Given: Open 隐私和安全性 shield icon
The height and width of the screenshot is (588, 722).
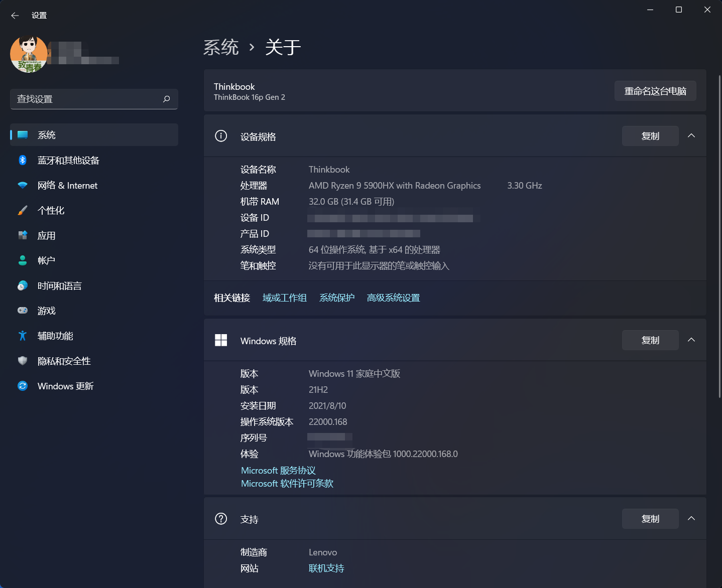Looking at the screenshot, I should coord(23,361).
